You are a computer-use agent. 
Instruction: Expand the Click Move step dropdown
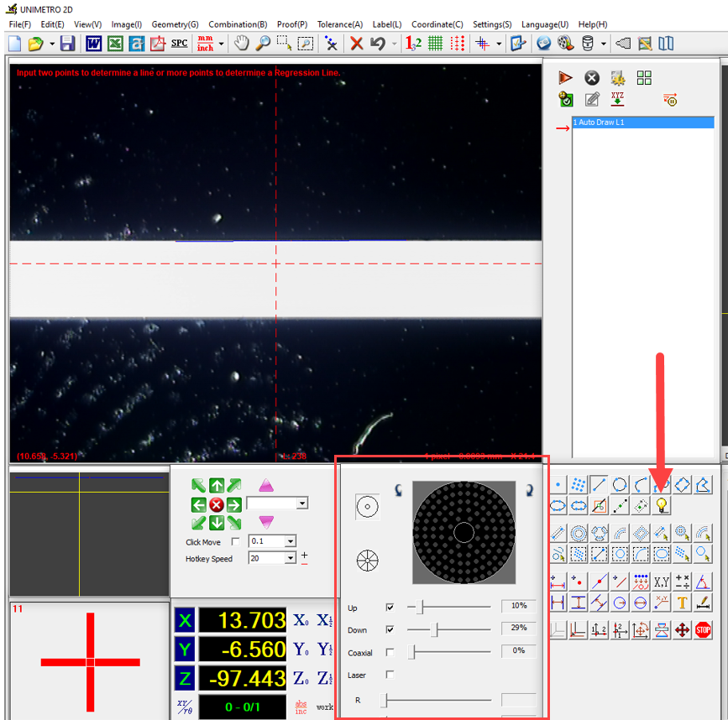coord(290,542)
